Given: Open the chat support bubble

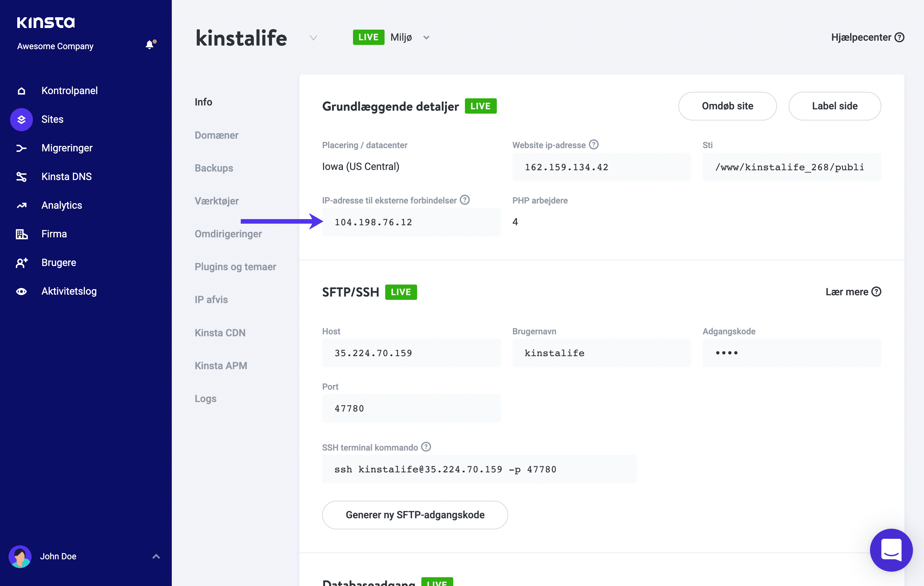Looking at the screenshot, I should 891,550.
